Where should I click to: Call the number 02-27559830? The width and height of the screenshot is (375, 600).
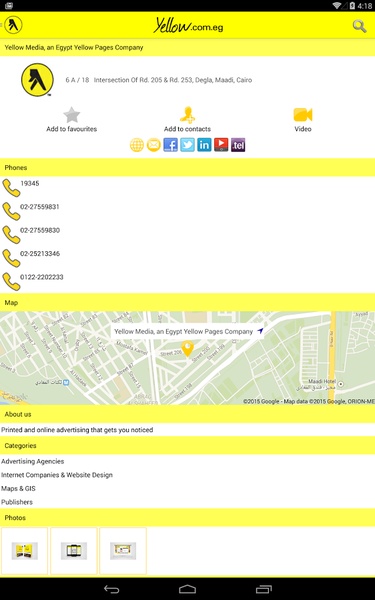coord(40,230)
